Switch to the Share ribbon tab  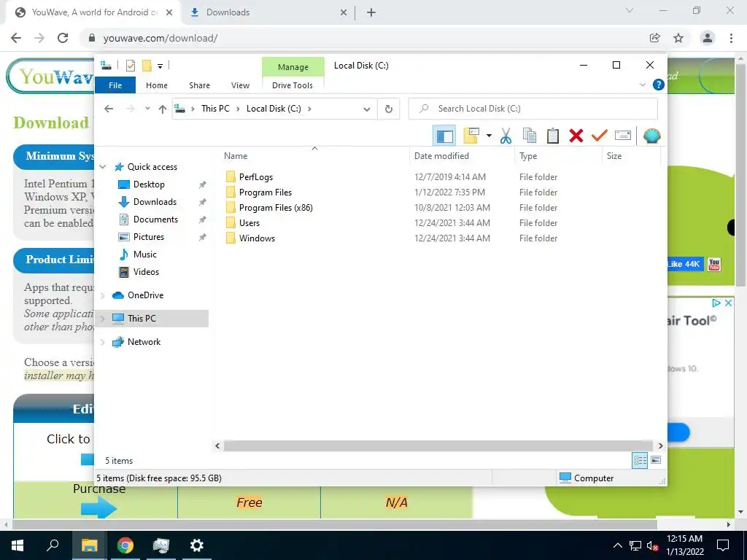pos(199,85)
